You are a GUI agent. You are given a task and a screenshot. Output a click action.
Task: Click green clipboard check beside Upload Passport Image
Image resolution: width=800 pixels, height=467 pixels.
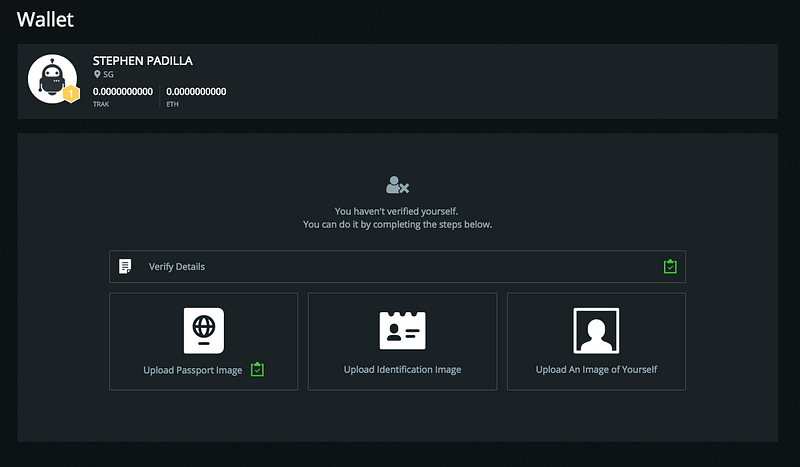(257, 370)
